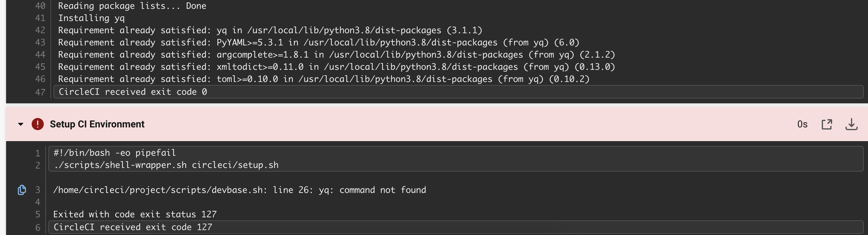Click the download-arrow icon in the step header

click(x=852, y=124)
